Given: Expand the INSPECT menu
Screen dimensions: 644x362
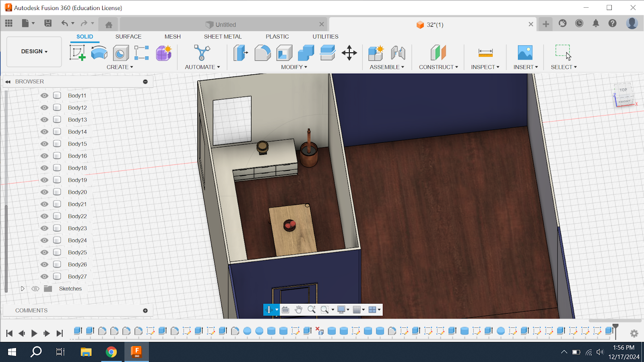Looking at the screenshot, I should click(485, 67).
